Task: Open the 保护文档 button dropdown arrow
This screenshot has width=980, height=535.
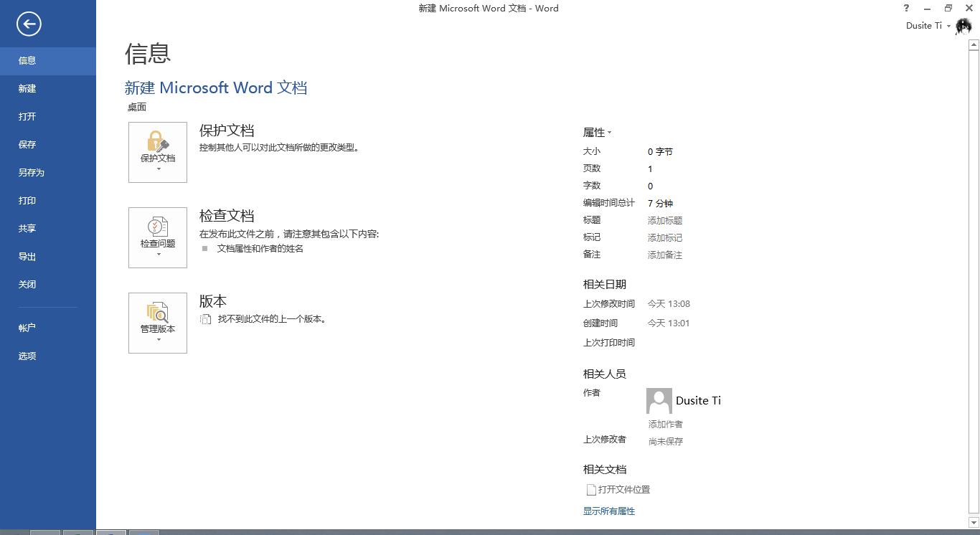Action: 157,170
